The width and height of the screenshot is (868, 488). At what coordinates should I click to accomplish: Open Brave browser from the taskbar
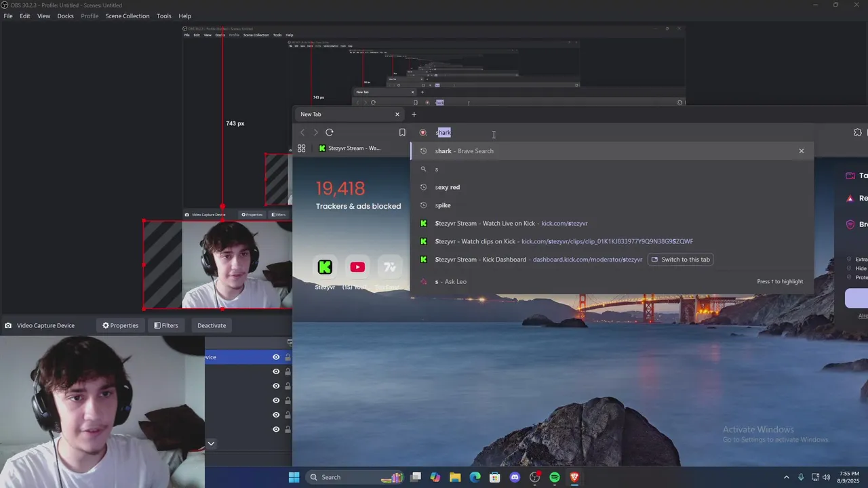click(574, 477)
